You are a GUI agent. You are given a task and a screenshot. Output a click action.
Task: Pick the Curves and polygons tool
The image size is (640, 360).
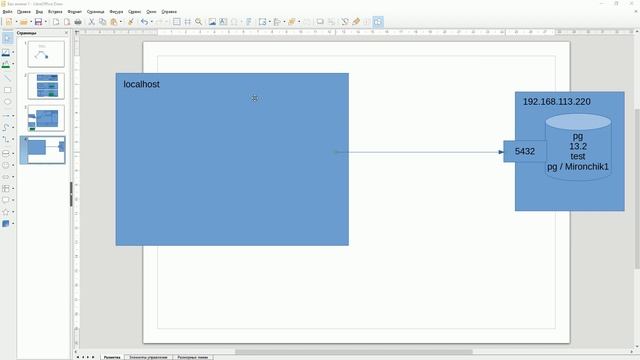(6, 127)
